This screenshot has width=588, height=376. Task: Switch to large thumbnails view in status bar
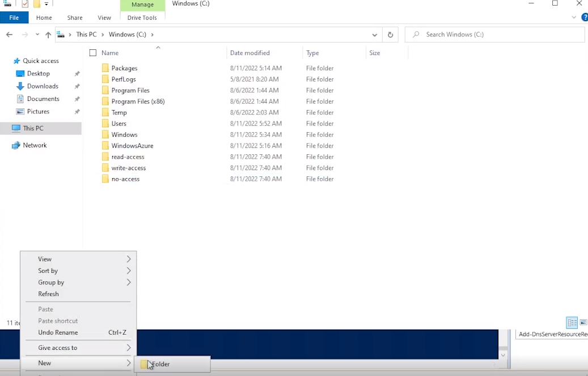pos(583,323)
